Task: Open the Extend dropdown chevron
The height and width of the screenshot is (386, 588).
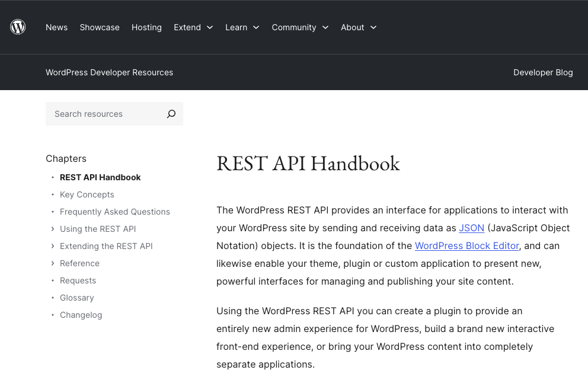Action: [x=210, y=27]
